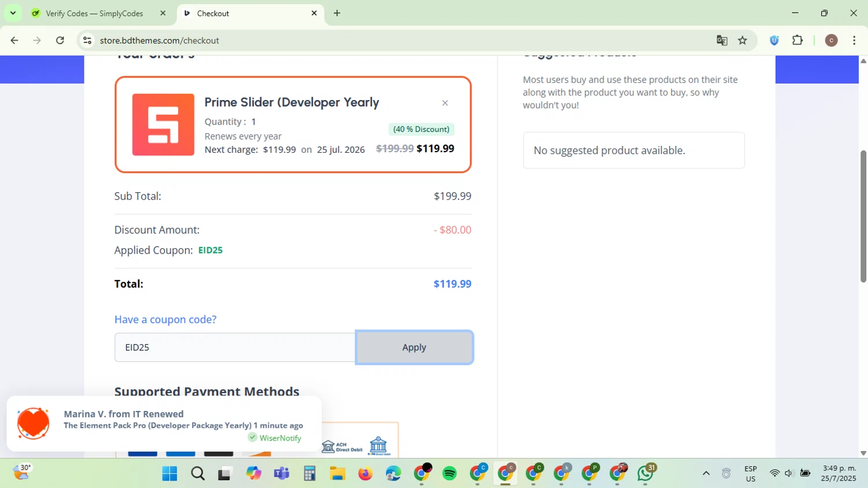Image resolution: width=868 pixels, height=488 pixels.
Task: Open Microsoft Edge from the taskbar
Action: (393, 474)
